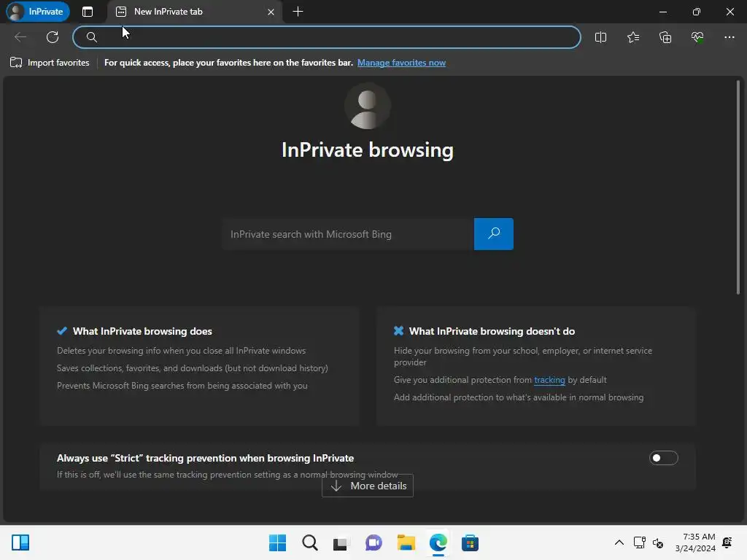Click the InPrivate profile badge
The image size is (747, 560).
(38, 12)
